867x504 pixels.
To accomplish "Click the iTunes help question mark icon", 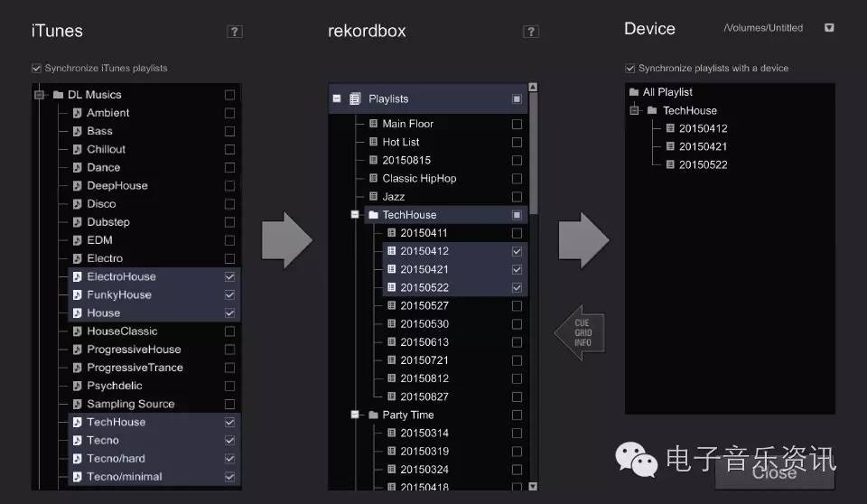I will (235, 32).
